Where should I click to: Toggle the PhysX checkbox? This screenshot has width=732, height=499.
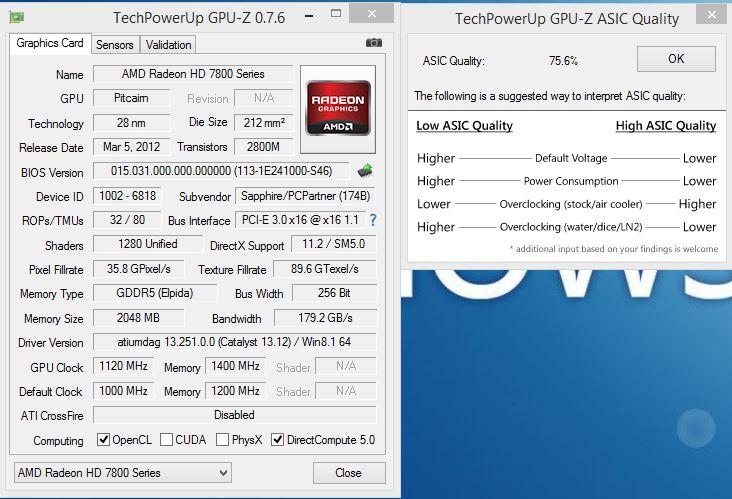pos(223,439)
